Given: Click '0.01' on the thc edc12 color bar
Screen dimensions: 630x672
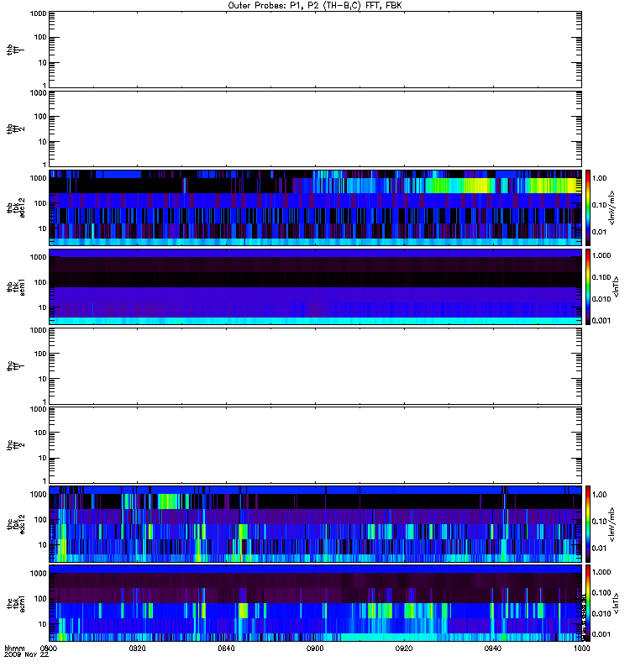Looking at the screenshot, I should click(599, 549).
